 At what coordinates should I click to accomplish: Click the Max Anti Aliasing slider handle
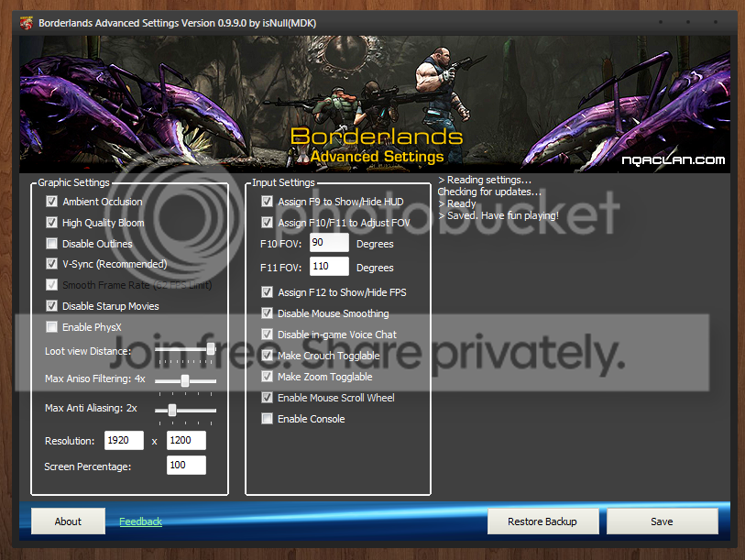click(x=172, y=410)
